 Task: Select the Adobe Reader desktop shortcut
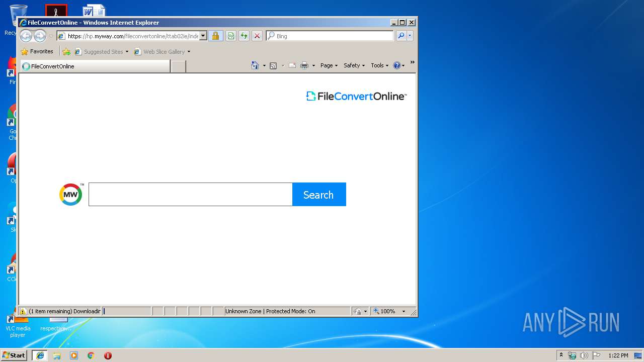coord(56,10)
